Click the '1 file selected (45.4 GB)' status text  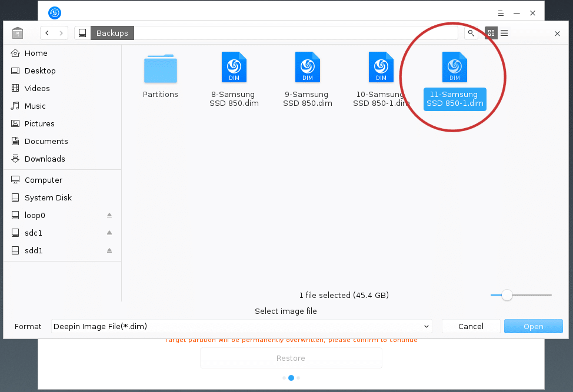(x=344, y=295)
